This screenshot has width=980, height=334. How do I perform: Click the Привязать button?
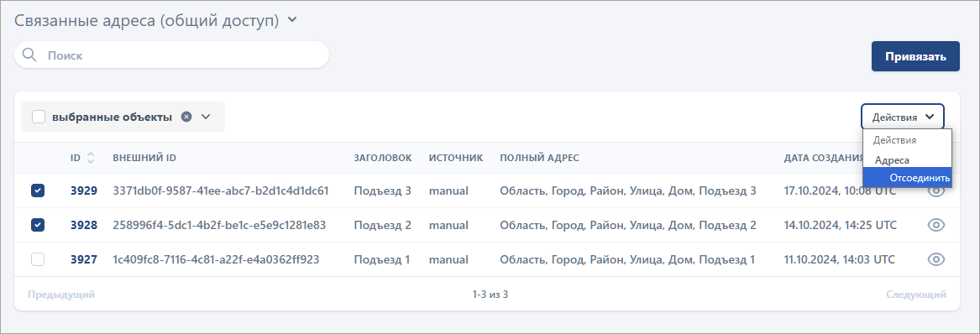pyautogui.click(x=915, y=56)
